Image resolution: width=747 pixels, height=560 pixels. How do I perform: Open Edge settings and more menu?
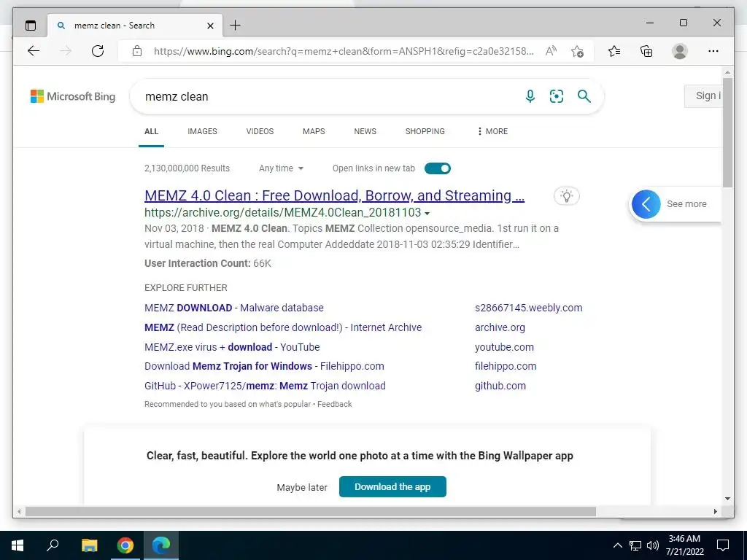[713, 51]
